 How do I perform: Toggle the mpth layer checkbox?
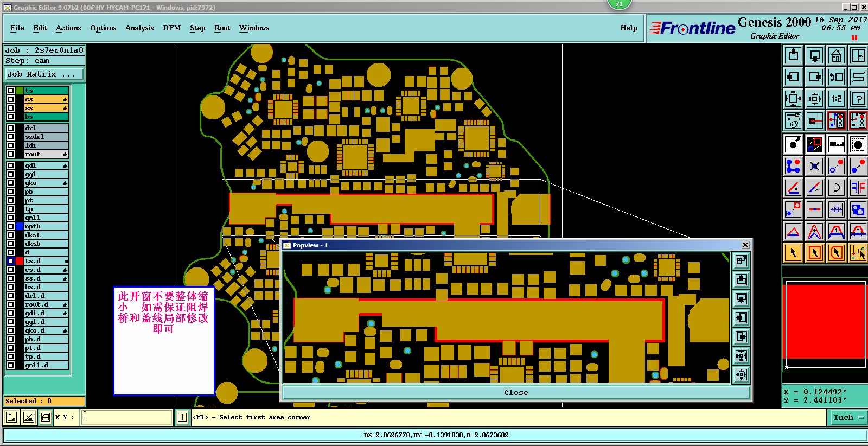click(x=11, y=226)
